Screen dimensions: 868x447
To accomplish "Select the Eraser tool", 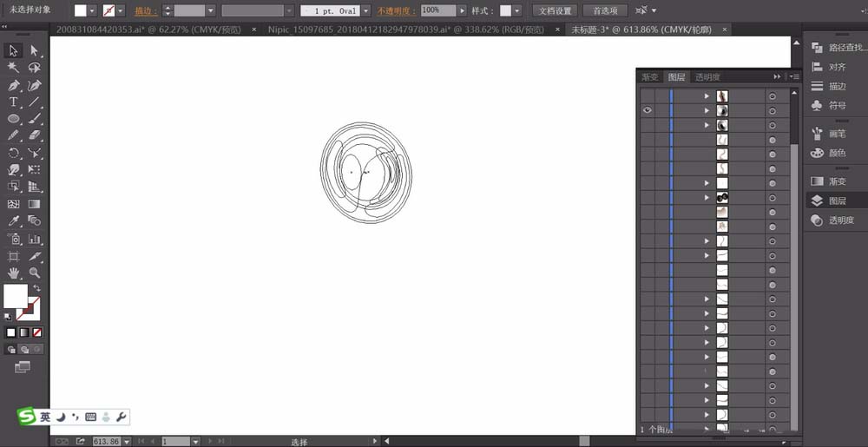I will 35,135.
